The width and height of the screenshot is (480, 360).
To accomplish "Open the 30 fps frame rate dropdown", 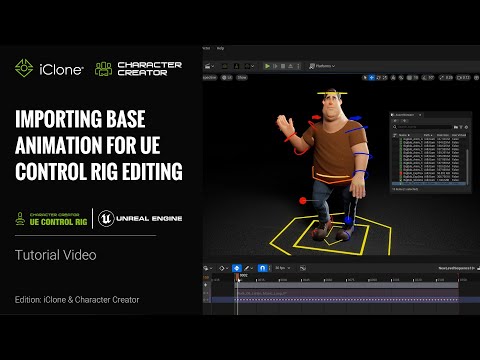I will [283, 268].
